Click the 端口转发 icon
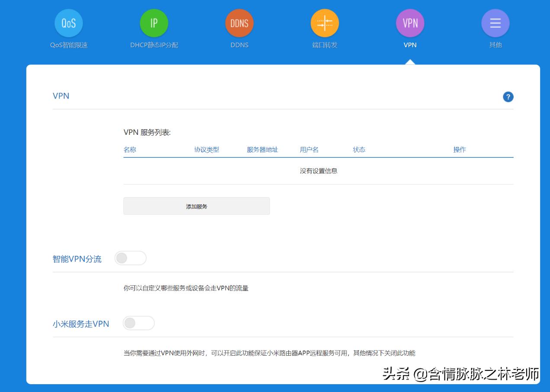550x392 pixels. tap(325, 22)
